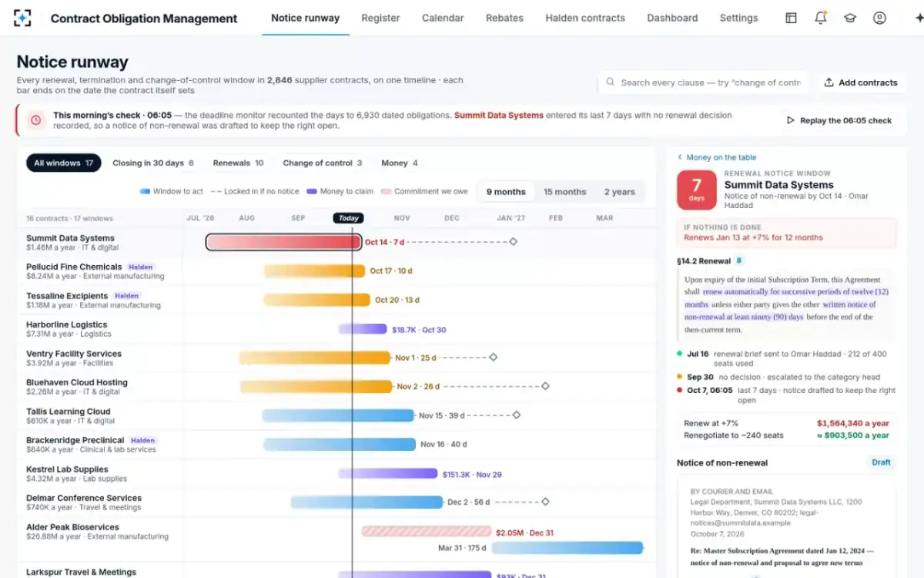Click the diamond marker on Delmar Conference Services row

[x=545, y=502]
